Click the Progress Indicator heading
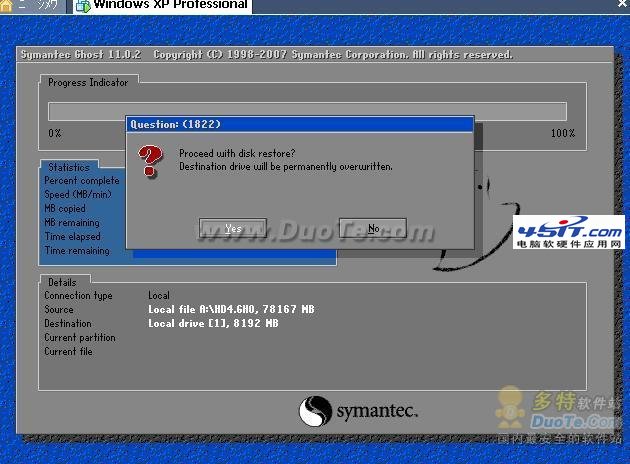630x464 pixels. (x=88, y=82)
